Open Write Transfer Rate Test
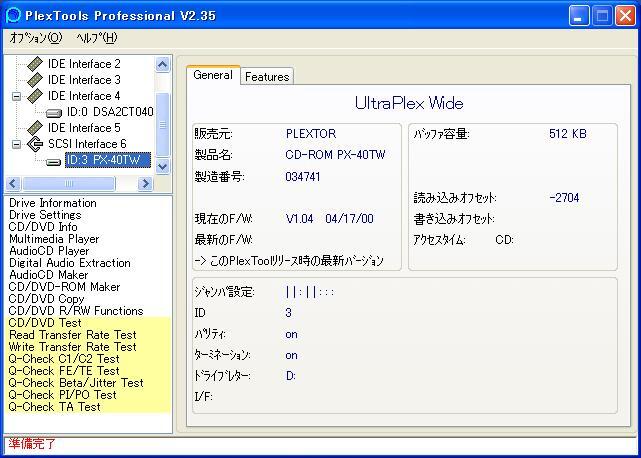This screenshot has width=641, height=458. pos(72,347)
